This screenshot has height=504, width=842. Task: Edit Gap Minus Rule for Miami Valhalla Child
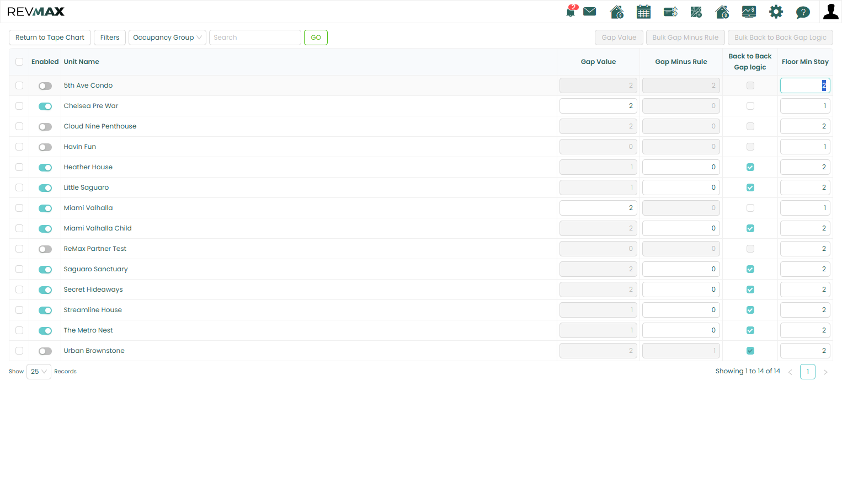[681, 228]
